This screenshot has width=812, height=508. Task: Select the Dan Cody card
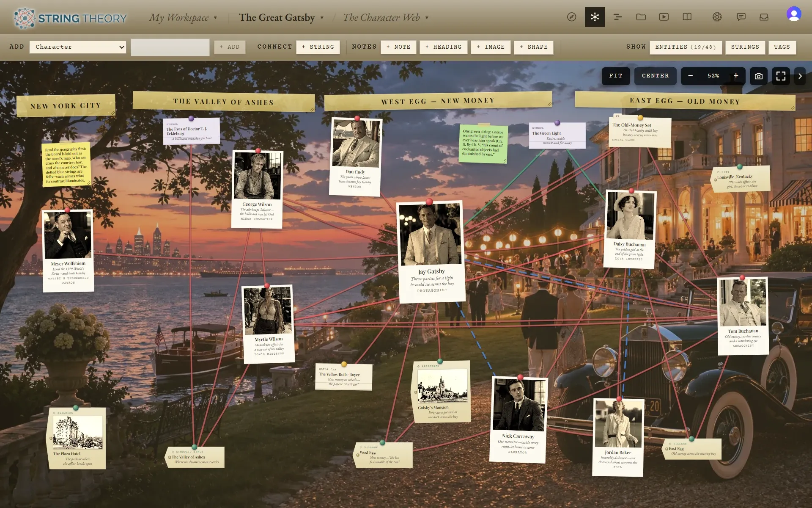coord(355,157)
